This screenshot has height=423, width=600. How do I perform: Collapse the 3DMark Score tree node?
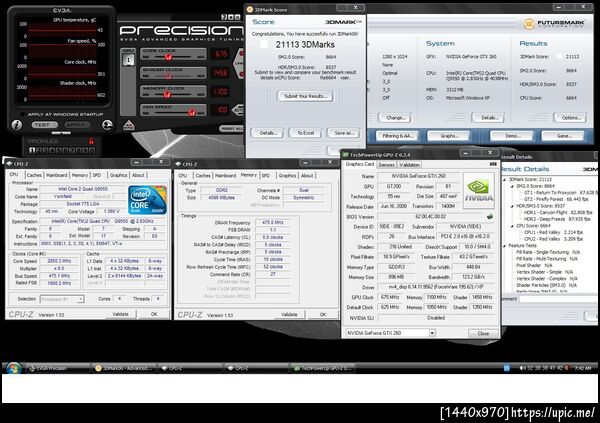[505, 180]
